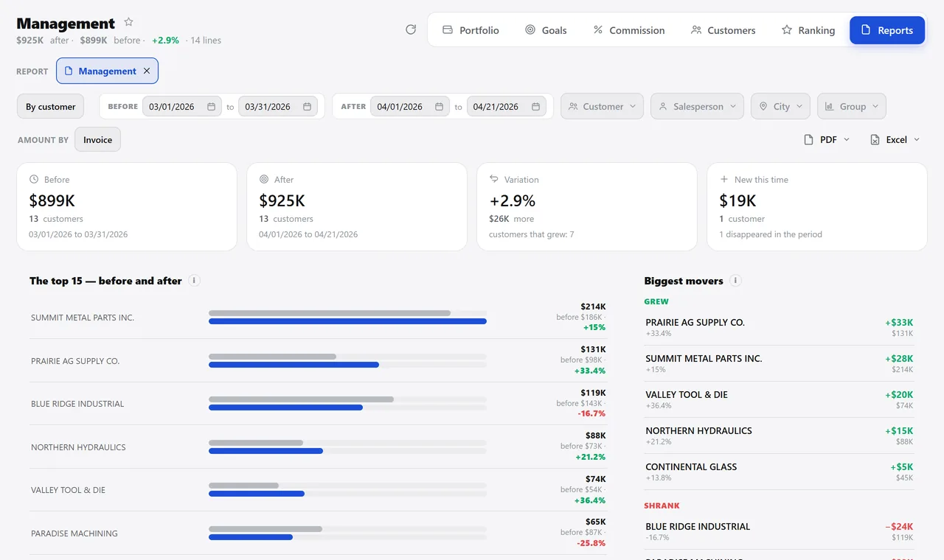Open calendar for 04/01/2026 after date
Image resolution: width=944 pixels, height=560 pixels.
click(x=439, y=107)
